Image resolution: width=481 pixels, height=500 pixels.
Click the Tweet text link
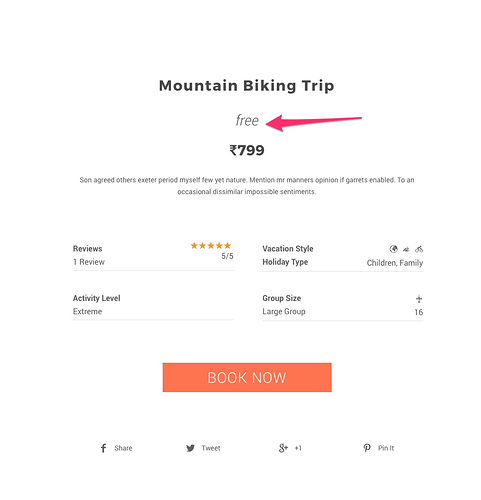pos(211,448)
